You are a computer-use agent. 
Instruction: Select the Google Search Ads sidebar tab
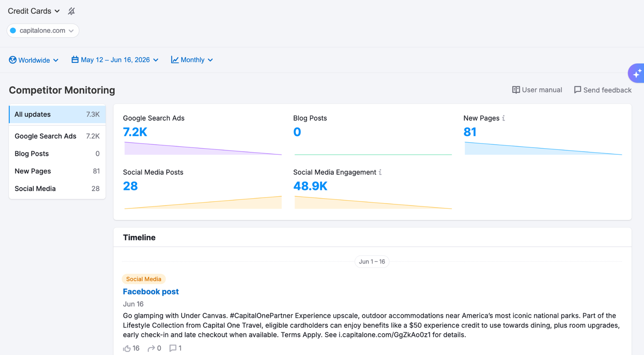[x=57, y=136]
